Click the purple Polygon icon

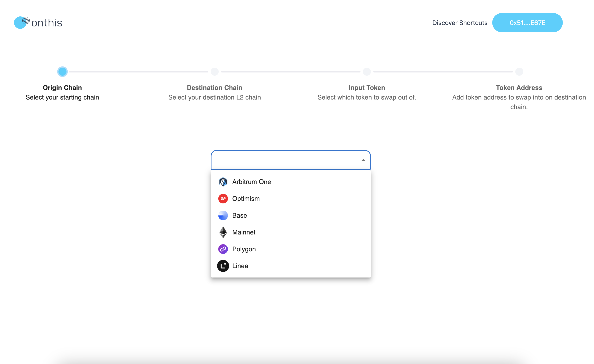pyautogui.click(x=223, y=249)
